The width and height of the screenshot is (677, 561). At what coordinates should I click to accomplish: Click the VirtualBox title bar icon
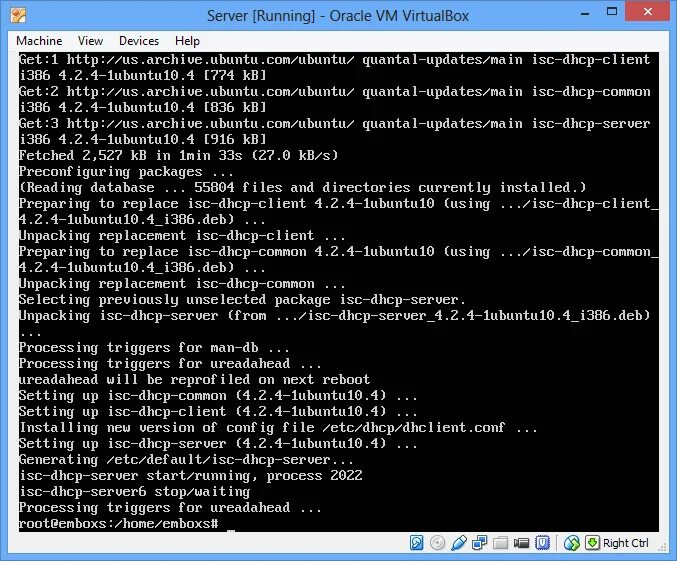point(19,16)
